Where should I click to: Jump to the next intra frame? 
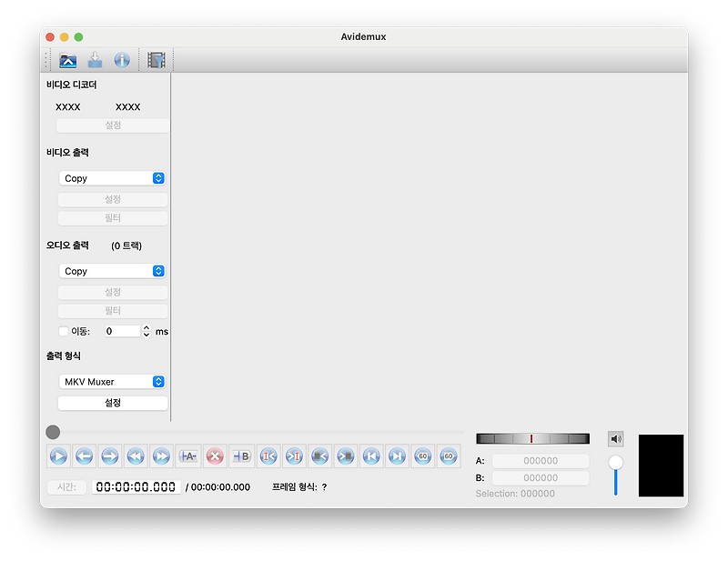pyautogui.click(x=292, y=456)
